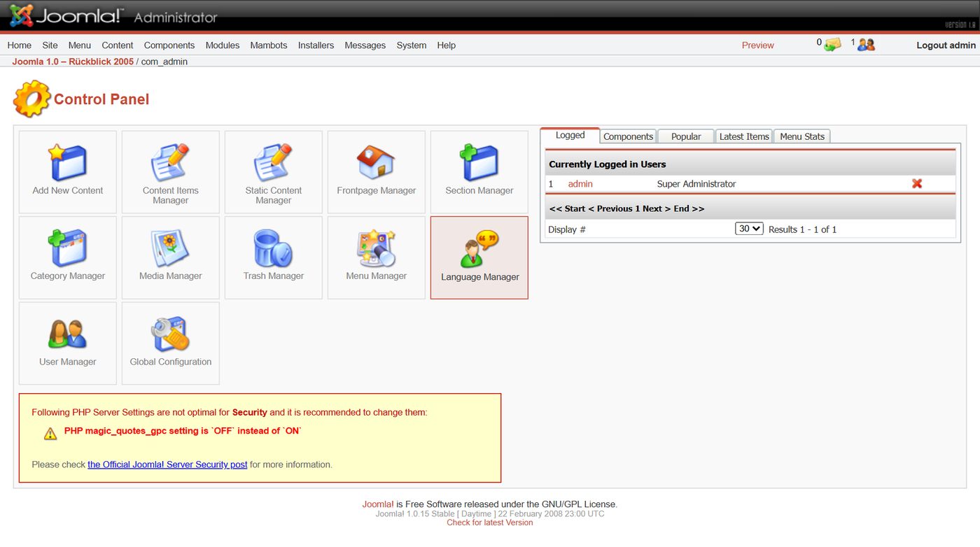980x547 pixels.
Task: Click the Previous pagination link
Action: [x=615, y=208]
